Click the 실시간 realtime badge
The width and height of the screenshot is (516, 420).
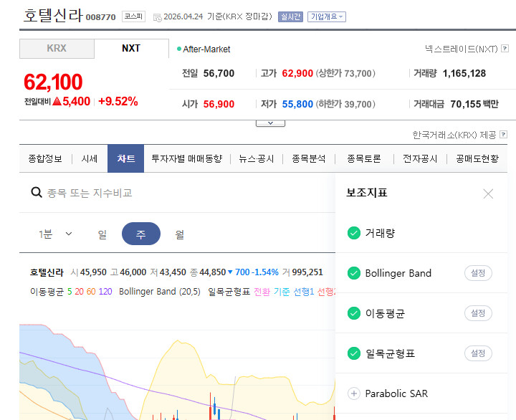tap(290, 16)
